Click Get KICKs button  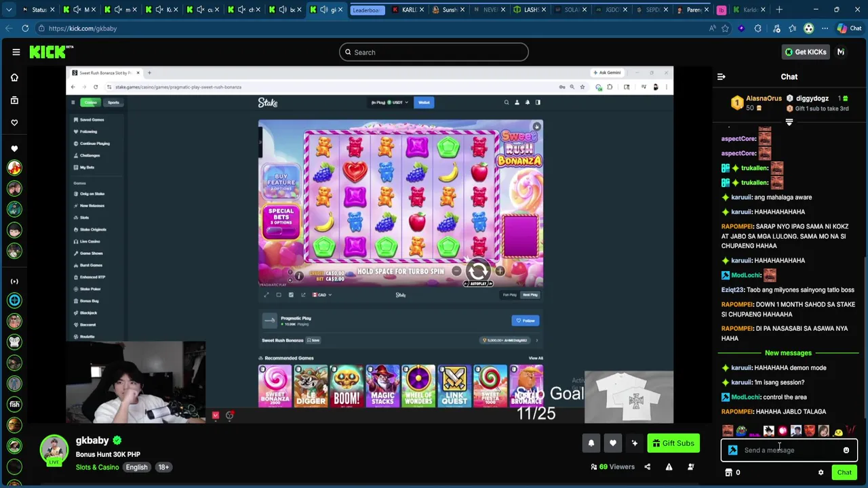[806, 52]
